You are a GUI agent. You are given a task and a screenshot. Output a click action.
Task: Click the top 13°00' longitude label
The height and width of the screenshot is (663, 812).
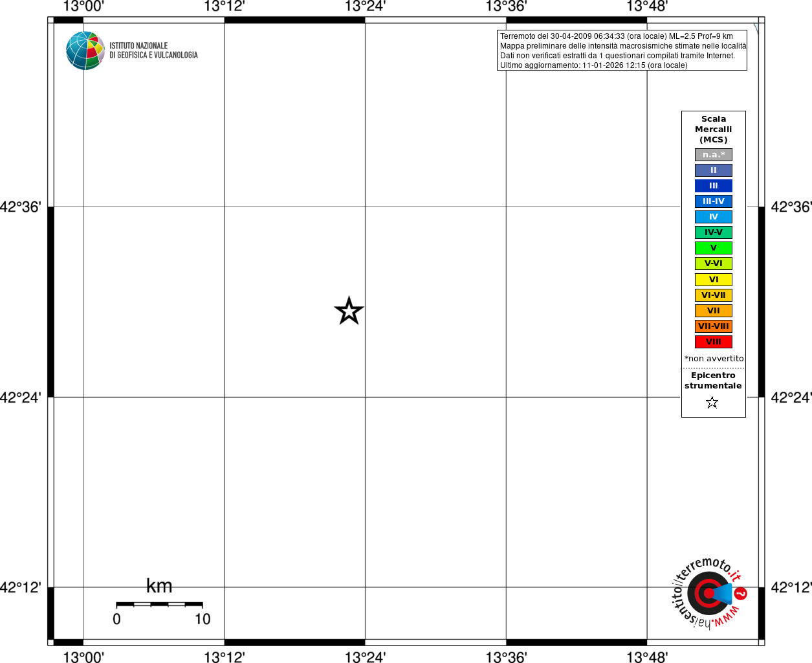click(83, 6)
